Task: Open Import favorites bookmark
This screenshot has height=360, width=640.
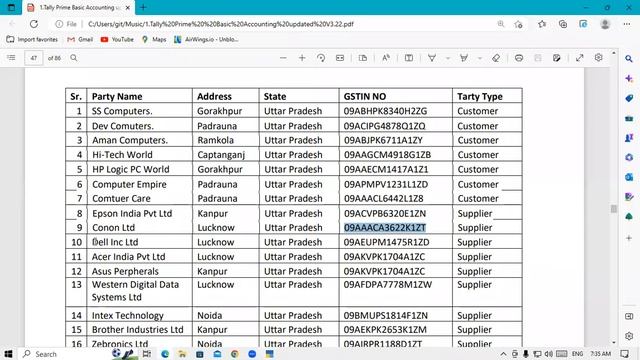Action: coord(32,40)
